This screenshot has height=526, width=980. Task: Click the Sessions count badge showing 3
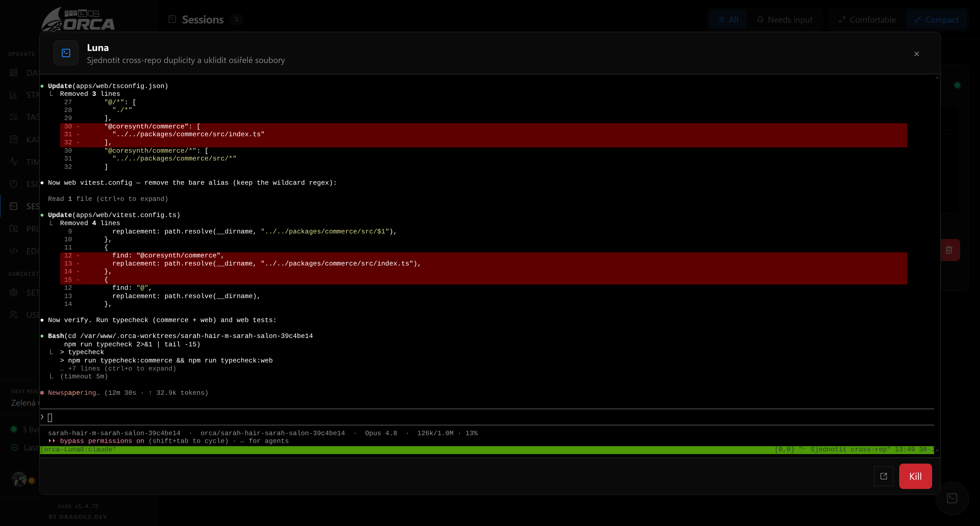[x=236, y=20]
